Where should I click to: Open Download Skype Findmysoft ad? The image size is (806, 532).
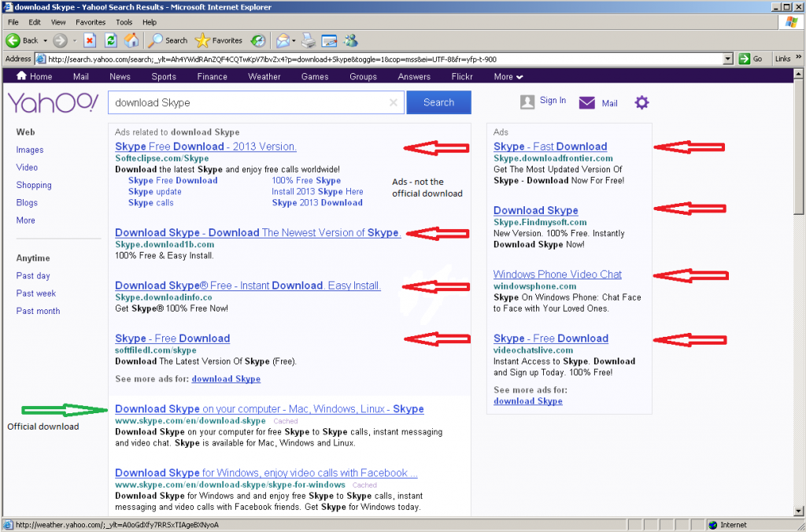click(535, 210)
